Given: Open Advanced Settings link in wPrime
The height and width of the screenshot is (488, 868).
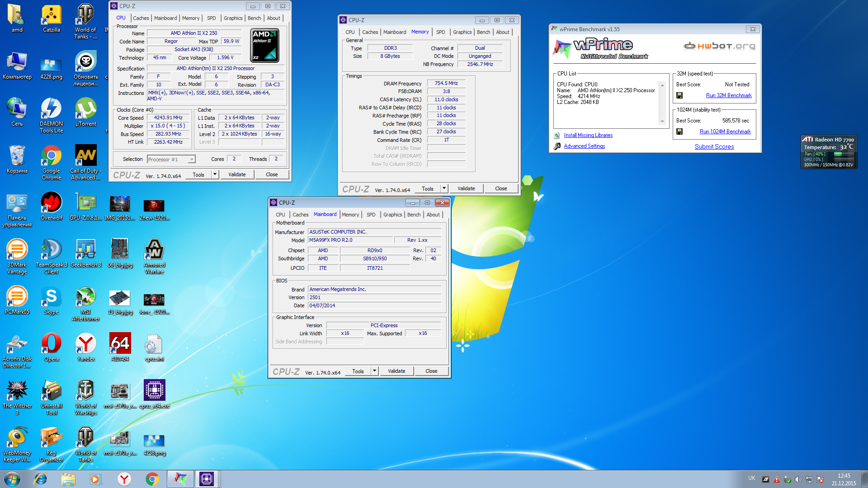Looking at the screenshot, I should point(584,146).
